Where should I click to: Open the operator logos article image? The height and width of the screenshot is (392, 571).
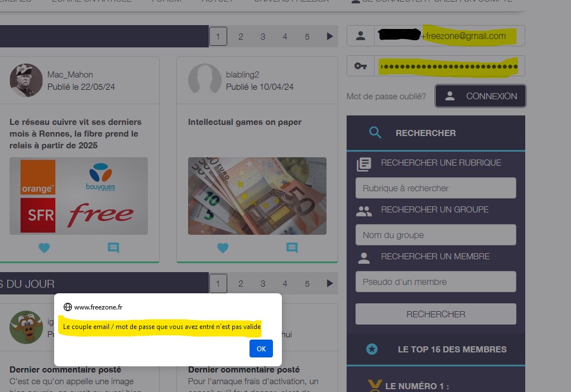point(79,196)
